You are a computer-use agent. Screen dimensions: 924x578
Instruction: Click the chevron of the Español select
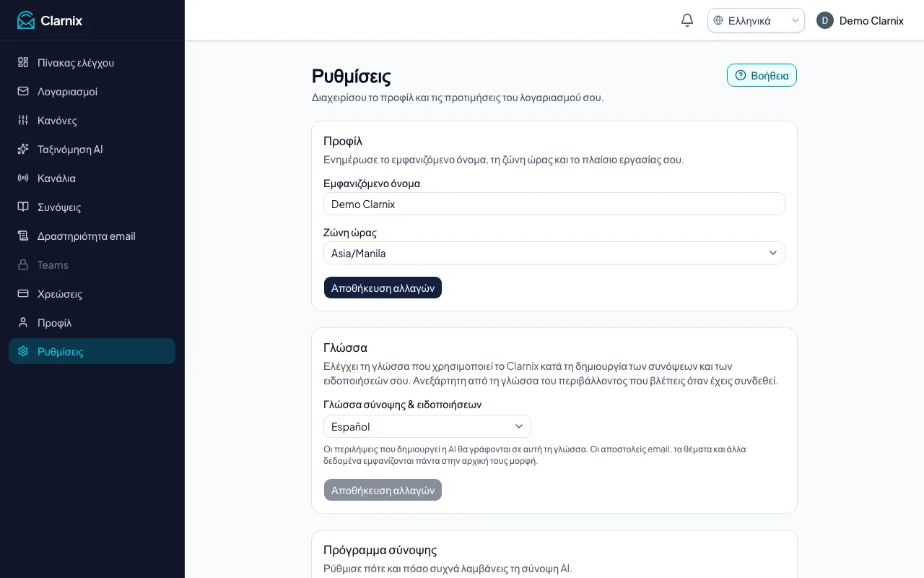click(519, 426)
